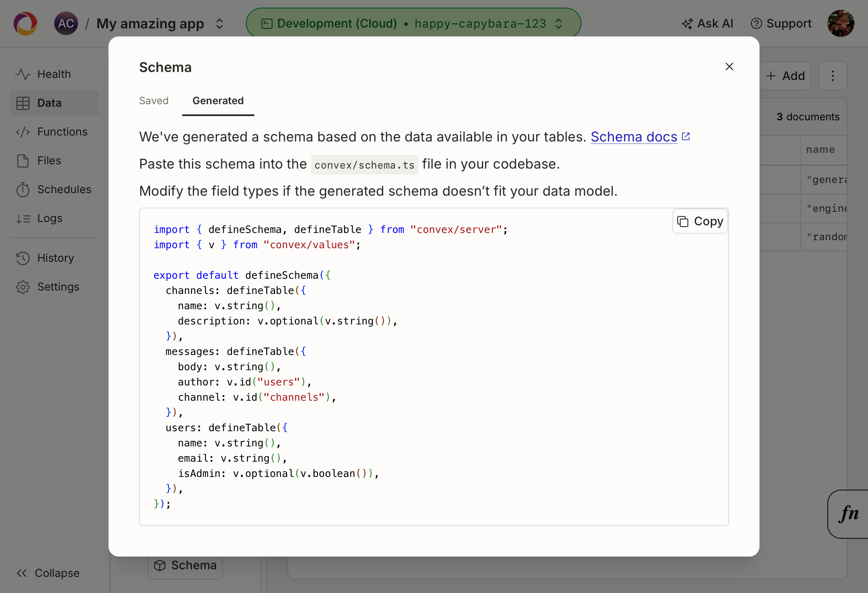Click the external link icon beside Schema docs
Viewport: 868px width, 593px height.
pos(686,136)
